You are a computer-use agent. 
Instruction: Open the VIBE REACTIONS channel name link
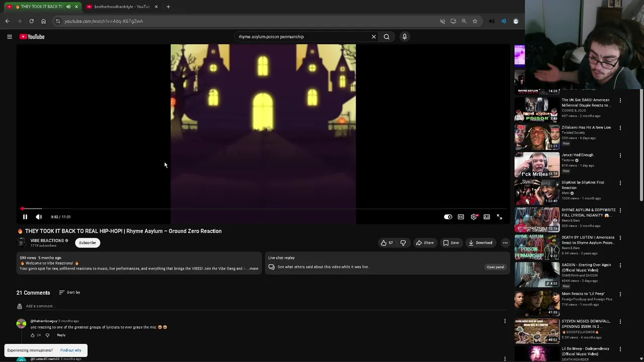click(47, 240)
